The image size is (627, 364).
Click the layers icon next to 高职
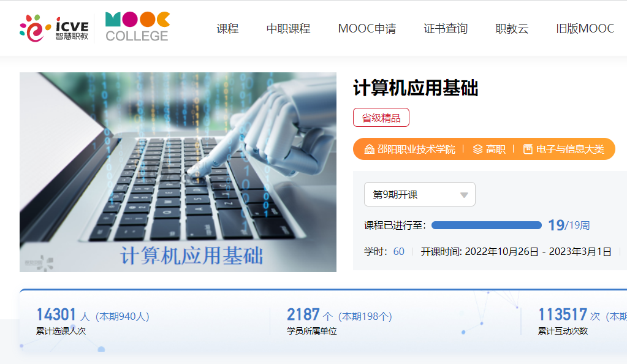(478, 149)
